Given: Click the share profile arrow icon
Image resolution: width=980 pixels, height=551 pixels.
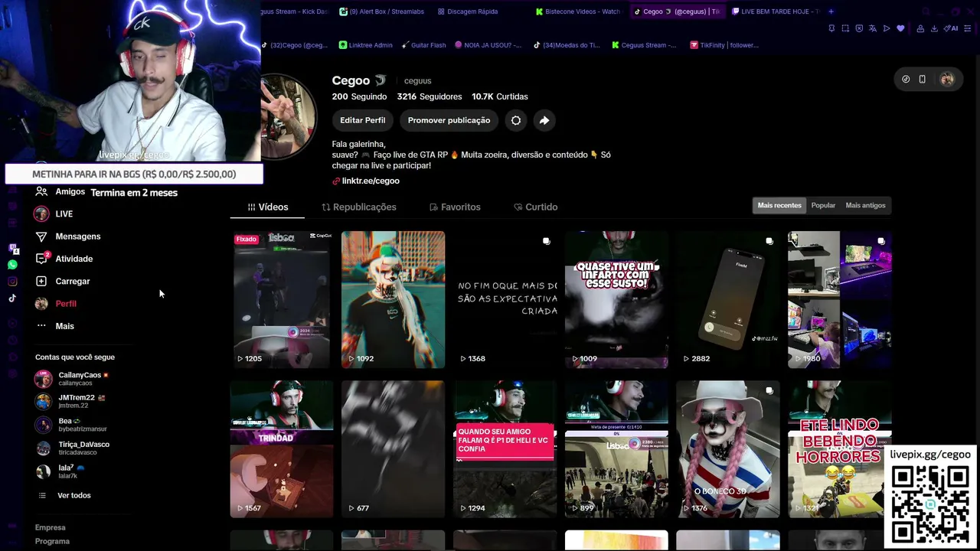Looking at the screenshot, I should (544, 120).
